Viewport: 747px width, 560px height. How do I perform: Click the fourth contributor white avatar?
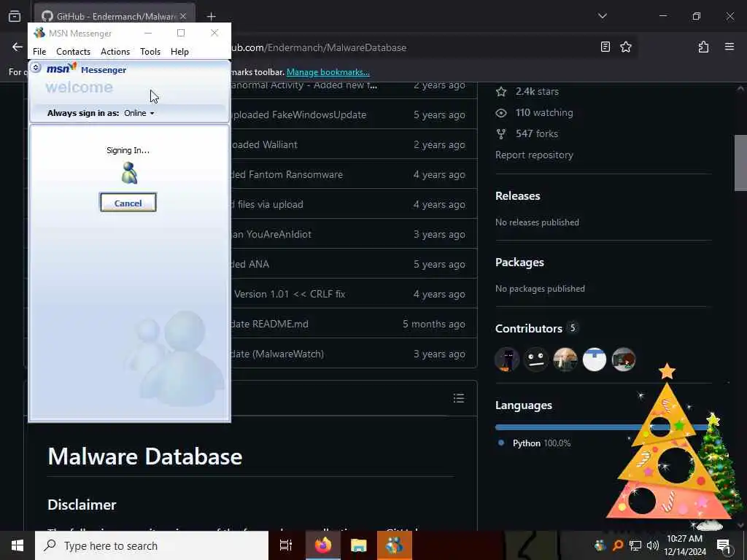click(594, 359)
